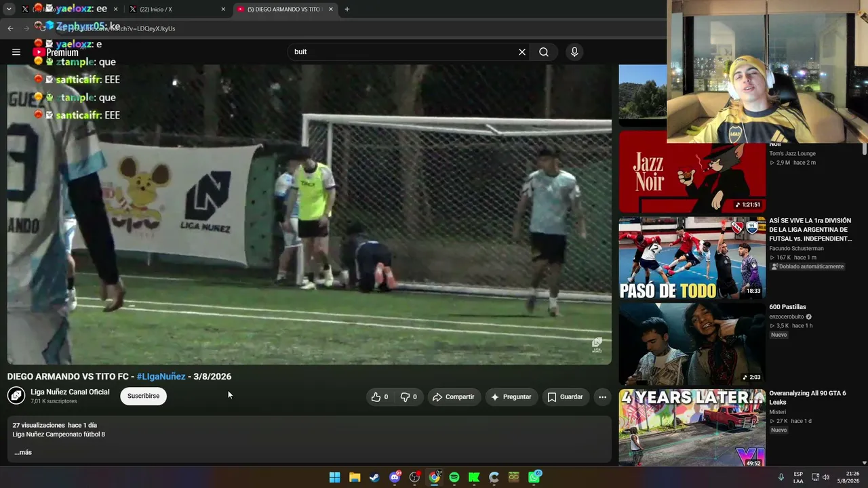The width and height of the screenshot is (868, 488).
Task: Like the video with thumbs up
Action: (x=380, y=397)
